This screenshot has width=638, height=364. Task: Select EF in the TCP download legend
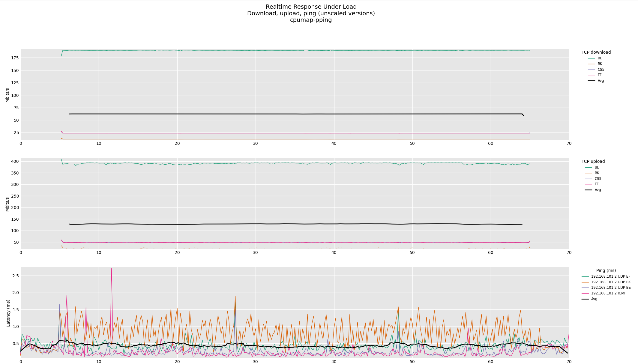(x=600, y=75)
